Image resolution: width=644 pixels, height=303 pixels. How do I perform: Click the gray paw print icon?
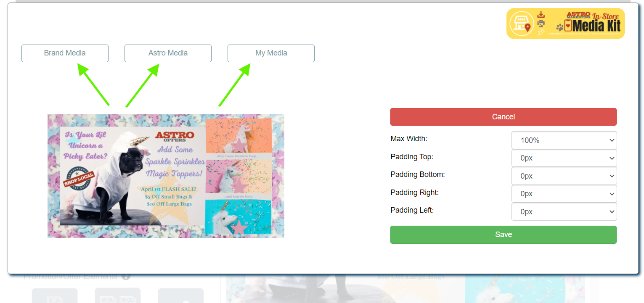pos(560,27)
